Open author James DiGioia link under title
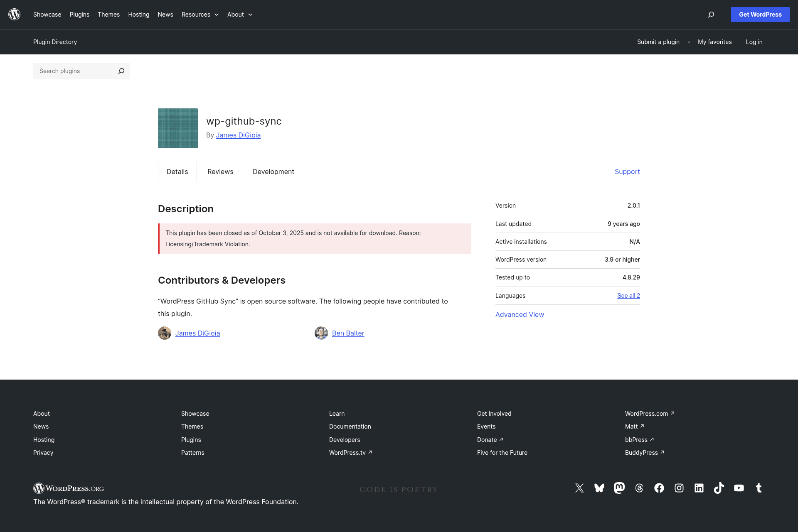798x532 pixels. click(x=238, y=135)
